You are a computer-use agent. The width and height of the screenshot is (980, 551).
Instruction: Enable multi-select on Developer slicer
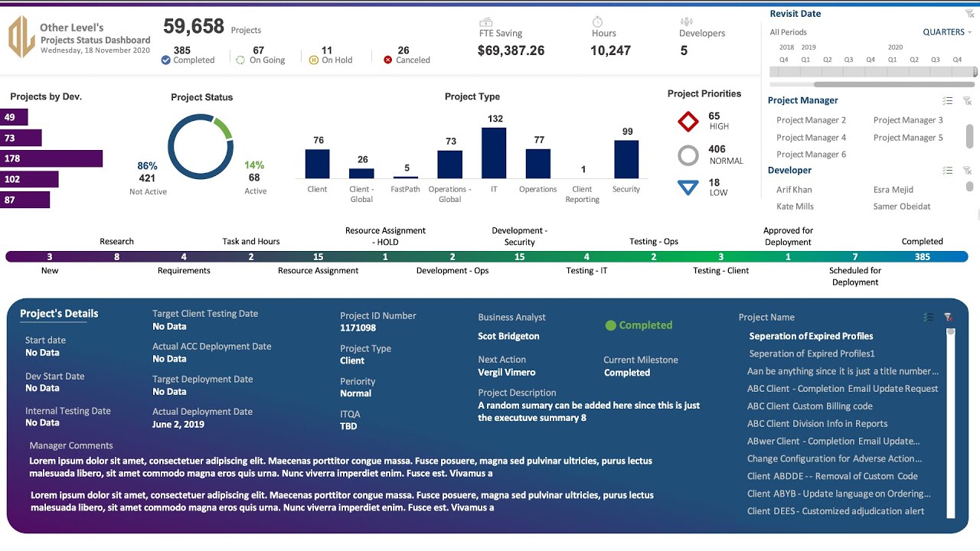948,171
